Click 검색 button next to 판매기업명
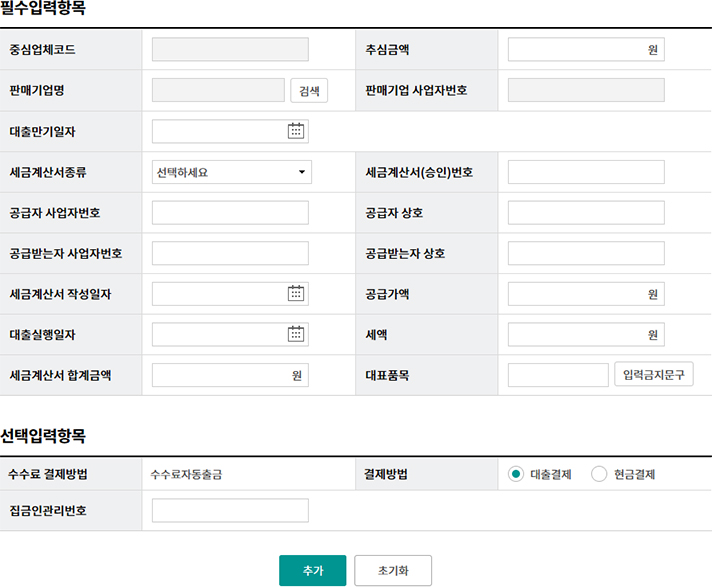 tap(309, 90)
